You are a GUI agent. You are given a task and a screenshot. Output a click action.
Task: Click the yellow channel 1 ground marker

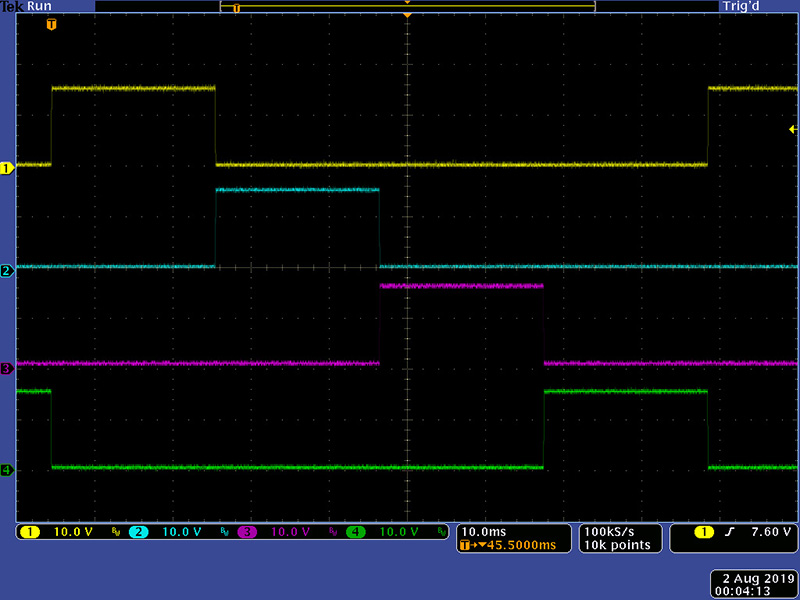[6, 168]
